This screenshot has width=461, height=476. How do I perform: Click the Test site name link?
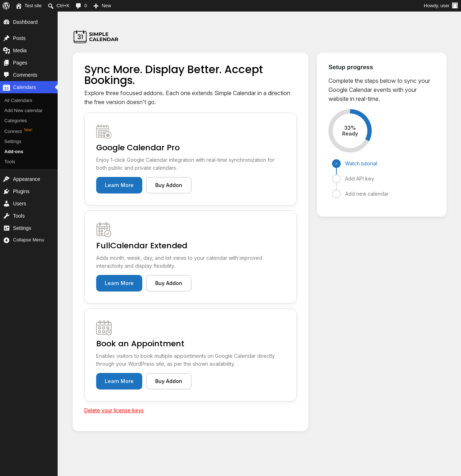coord(33,6)
